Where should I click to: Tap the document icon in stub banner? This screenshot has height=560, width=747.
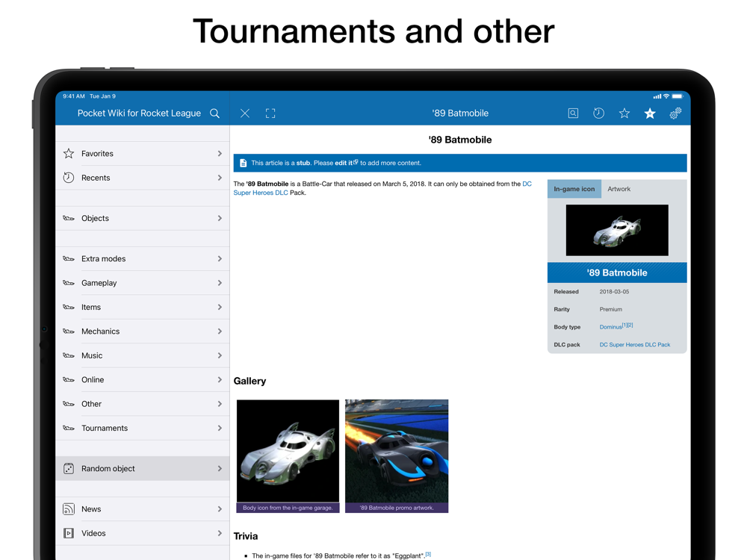243,163
